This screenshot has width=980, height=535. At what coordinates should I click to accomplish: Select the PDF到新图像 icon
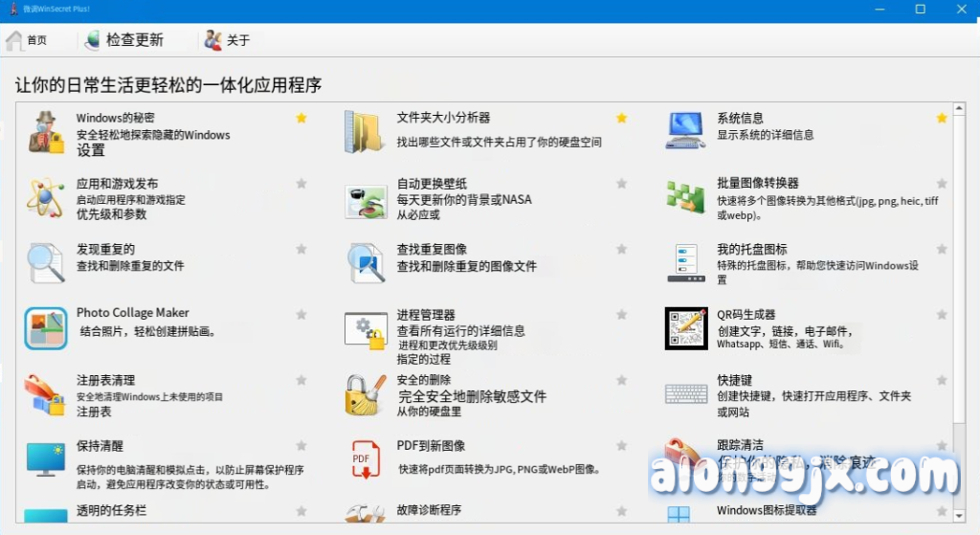coord(365,459)
